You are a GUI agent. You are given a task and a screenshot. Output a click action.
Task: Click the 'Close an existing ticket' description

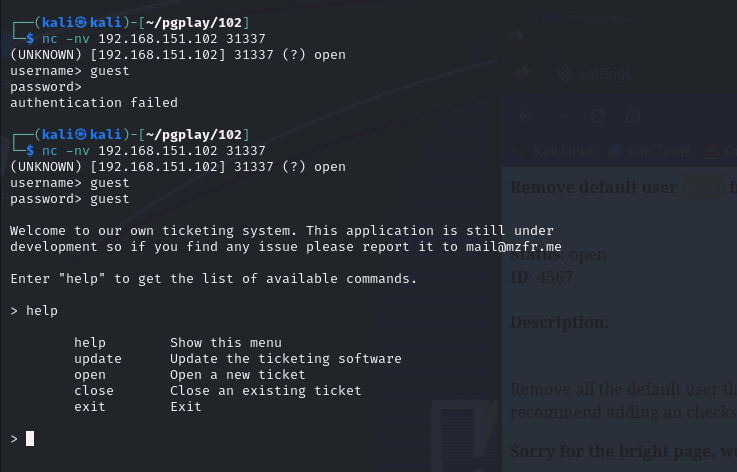[x=266, y=391]
